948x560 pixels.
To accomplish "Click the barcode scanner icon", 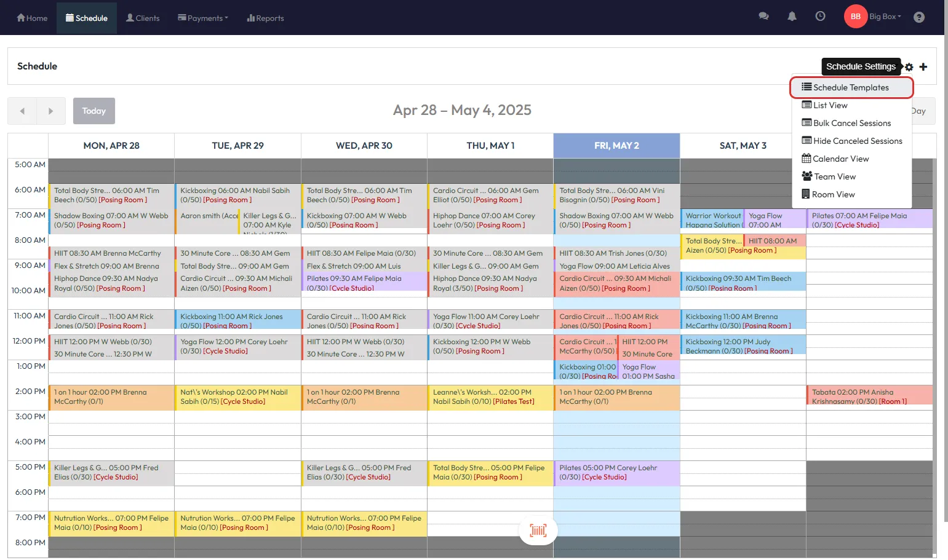I will pos(538,530).
